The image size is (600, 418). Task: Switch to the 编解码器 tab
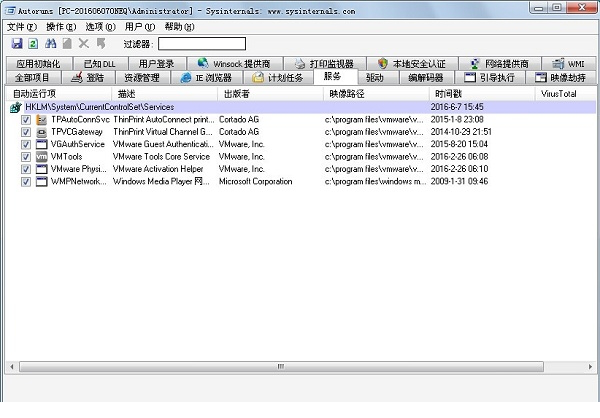click(426, 78)
